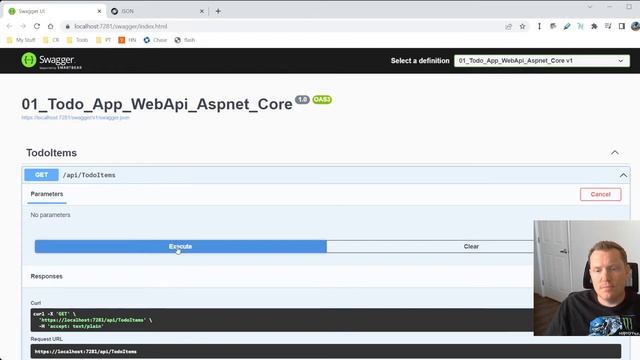Select the Parameters tab
The width and height of the screenshot is (640, 360).
click(x=47, y=194)
